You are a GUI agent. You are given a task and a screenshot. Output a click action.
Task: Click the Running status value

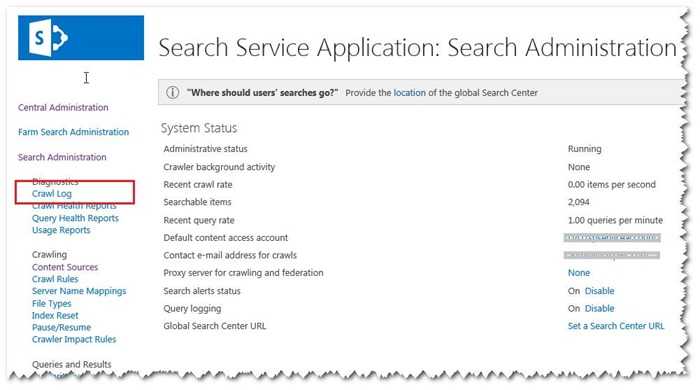[584, 149]
